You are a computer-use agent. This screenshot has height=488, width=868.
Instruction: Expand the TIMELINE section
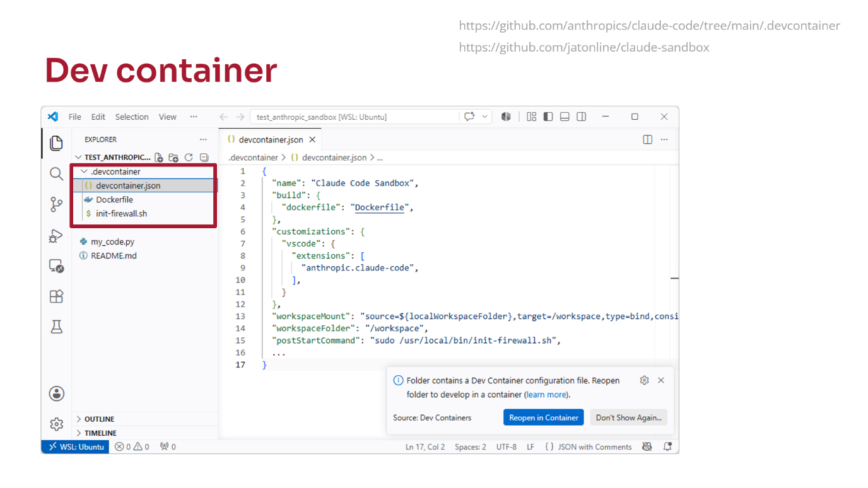100,433
